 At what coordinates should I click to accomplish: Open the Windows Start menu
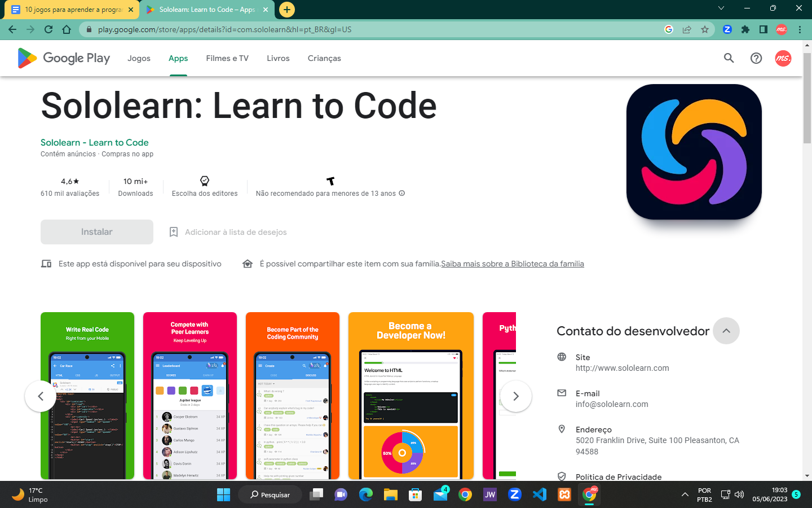(x=223, y=495)
